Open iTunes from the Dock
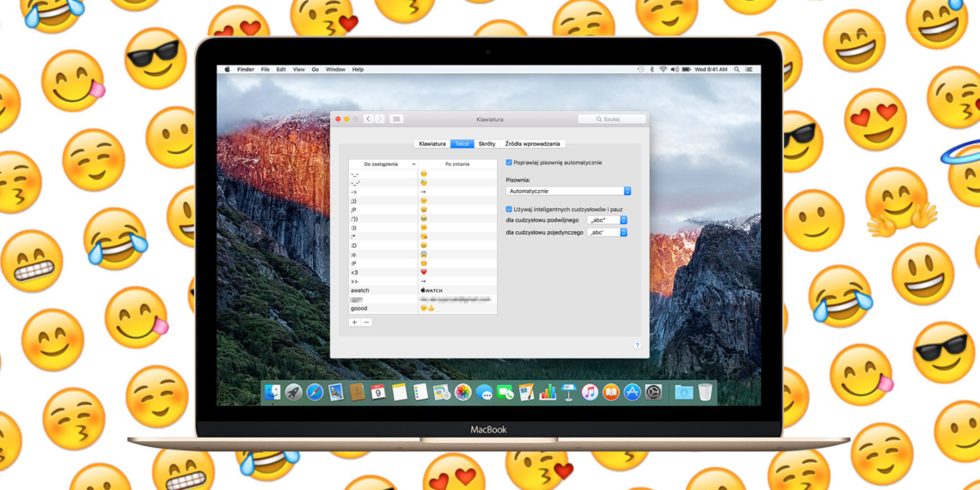 [590, 393]
